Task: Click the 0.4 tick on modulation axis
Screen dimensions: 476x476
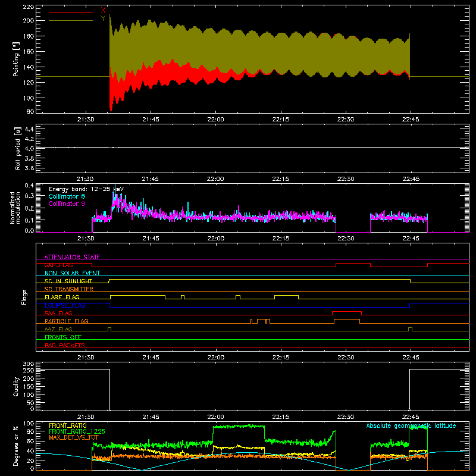Action: pos(29,185)
